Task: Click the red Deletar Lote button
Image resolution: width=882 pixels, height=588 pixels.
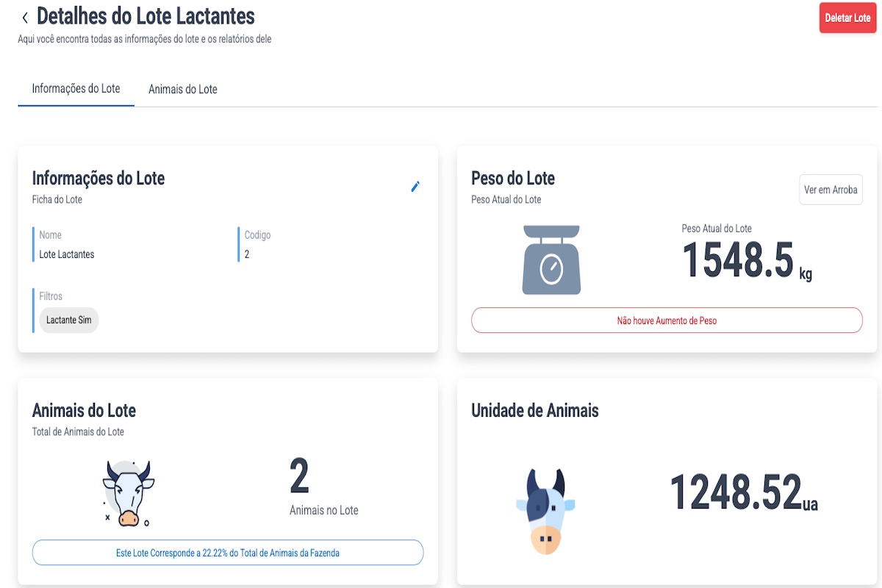Action: [847, 18]
